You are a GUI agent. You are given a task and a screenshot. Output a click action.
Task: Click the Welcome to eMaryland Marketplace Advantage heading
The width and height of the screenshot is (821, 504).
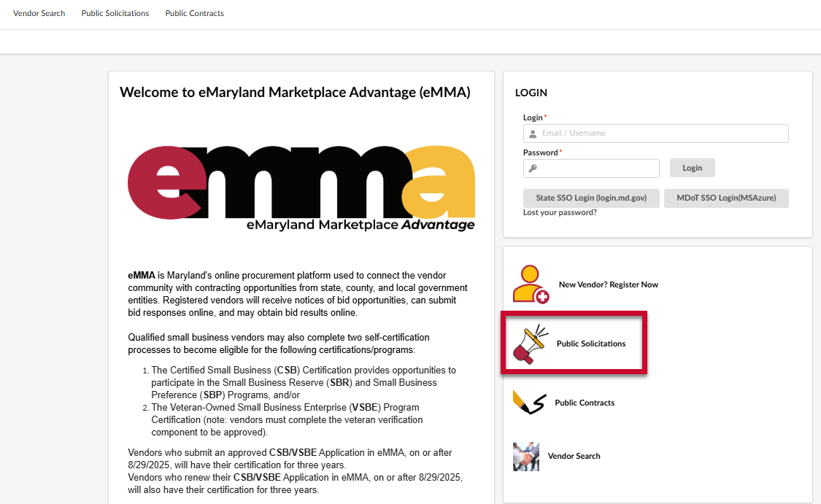(x=296, y=93)
